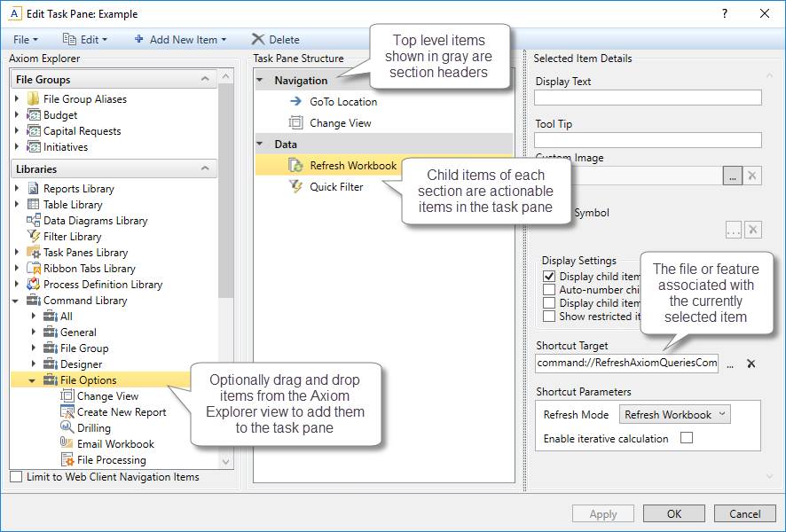The width and height of the screenshot is (786, 532).
Task: Click the Ribbon Tabs Library icon
Action: (x=35, y=269)
